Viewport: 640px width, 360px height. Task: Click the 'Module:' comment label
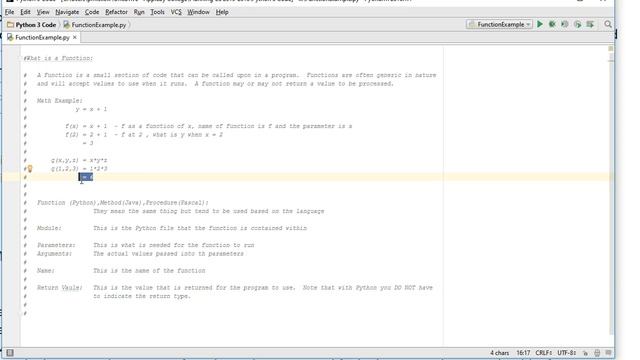tap(49, 228)
